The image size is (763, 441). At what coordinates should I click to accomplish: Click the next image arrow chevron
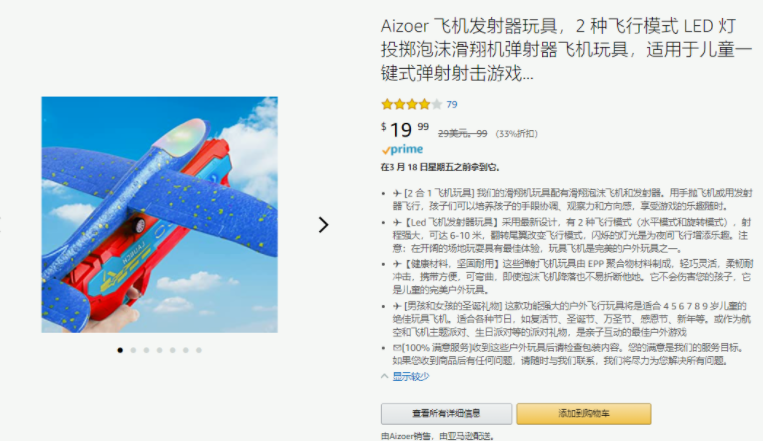[324, 225]
